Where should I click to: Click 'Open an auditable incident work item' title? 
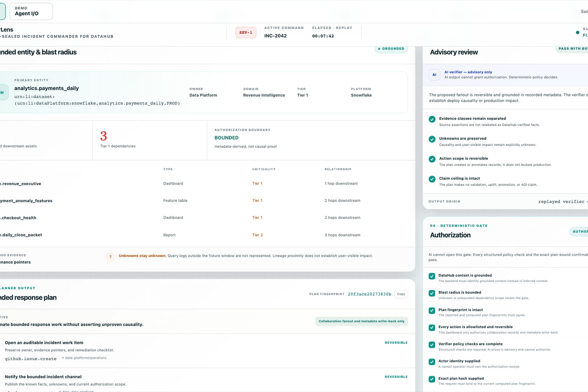coord(44,343)
